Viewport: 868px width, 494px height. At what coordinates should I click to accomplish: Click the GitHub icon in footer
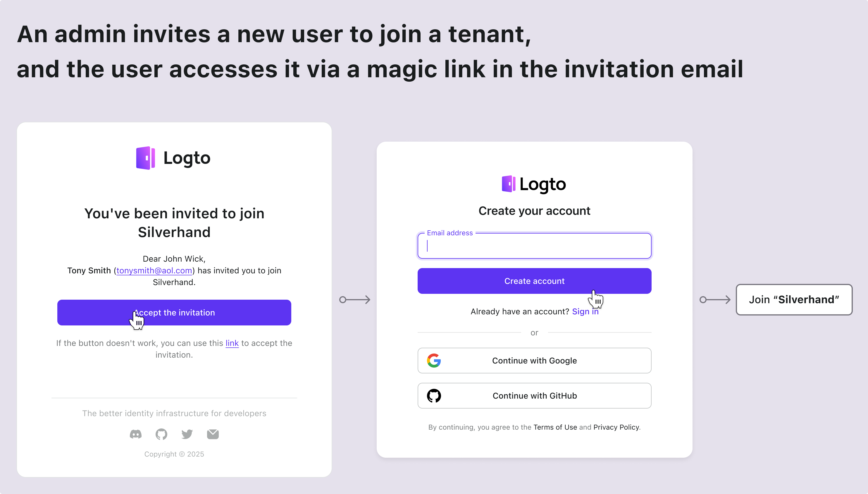coord(161,434)
